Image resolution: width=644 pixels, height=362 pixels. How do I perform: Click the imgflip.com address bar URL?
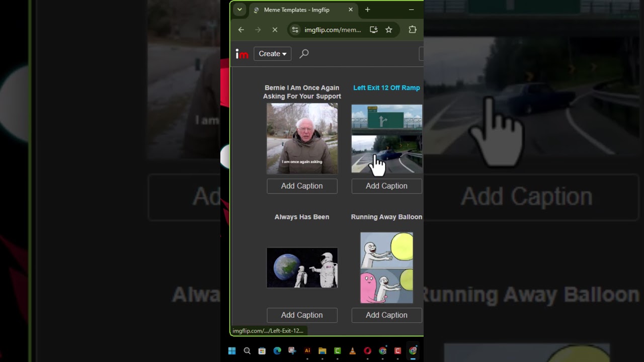pyautogui.click(x=333, y=30)
